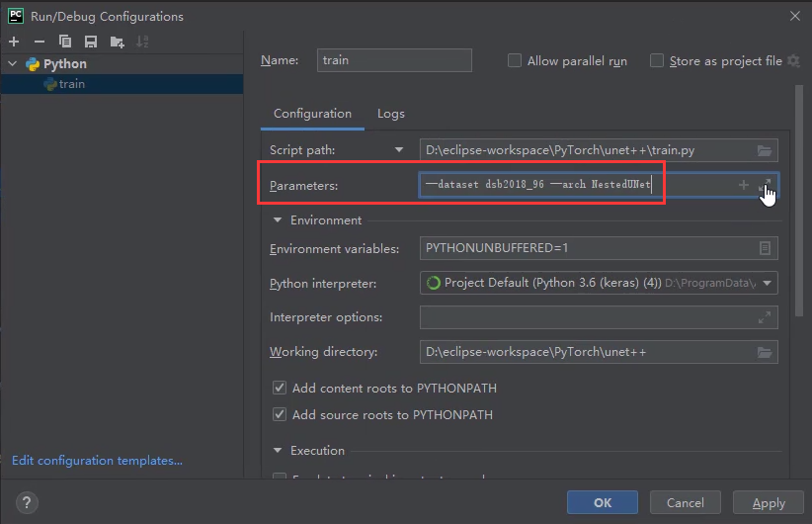Image resolution: width=812 pixels, height=524 pixels.
Task: Sort configurations alphabetically
Action: pos(142,42)
